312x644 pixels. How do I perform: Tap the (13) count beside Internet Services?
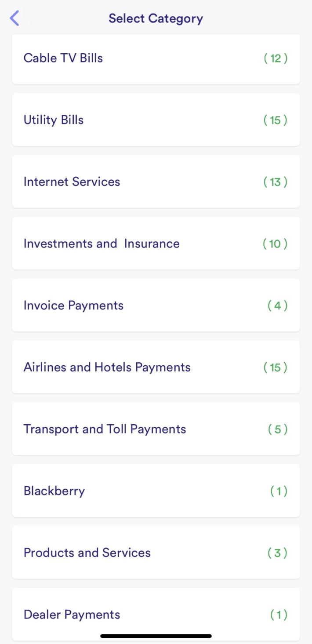point(276,182)
